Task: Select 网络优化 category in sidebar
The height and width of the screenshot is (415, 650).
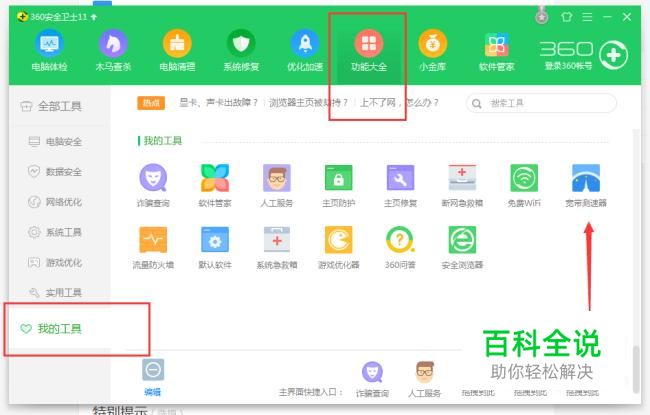Action: [55, 202]
